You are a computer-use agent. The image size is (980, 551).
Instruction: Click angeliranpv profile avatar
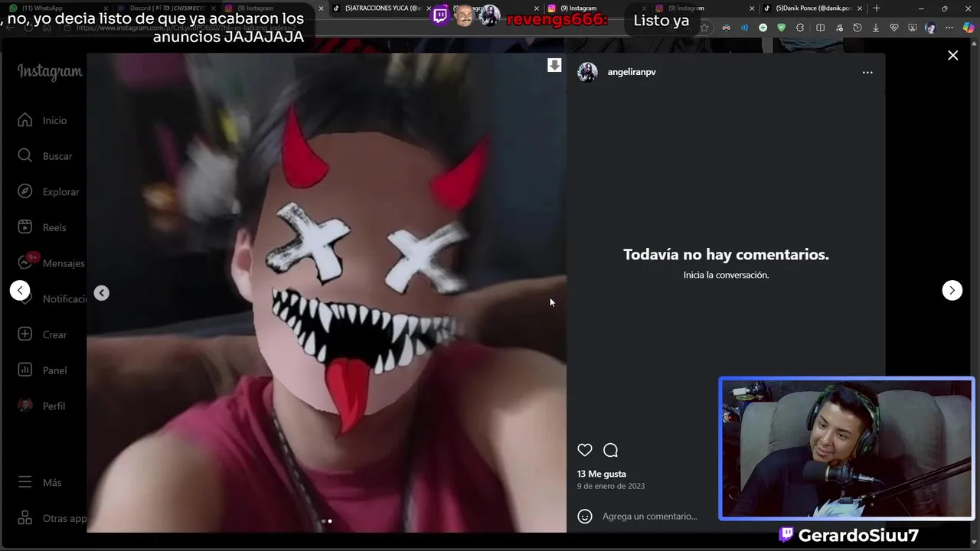tap(587, 72)
